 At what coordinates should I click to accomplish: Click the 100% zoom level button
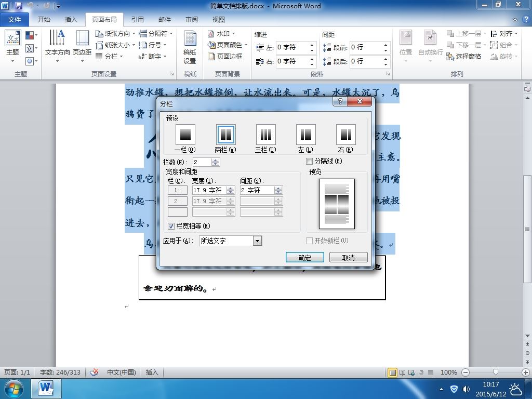click(448, 373)
